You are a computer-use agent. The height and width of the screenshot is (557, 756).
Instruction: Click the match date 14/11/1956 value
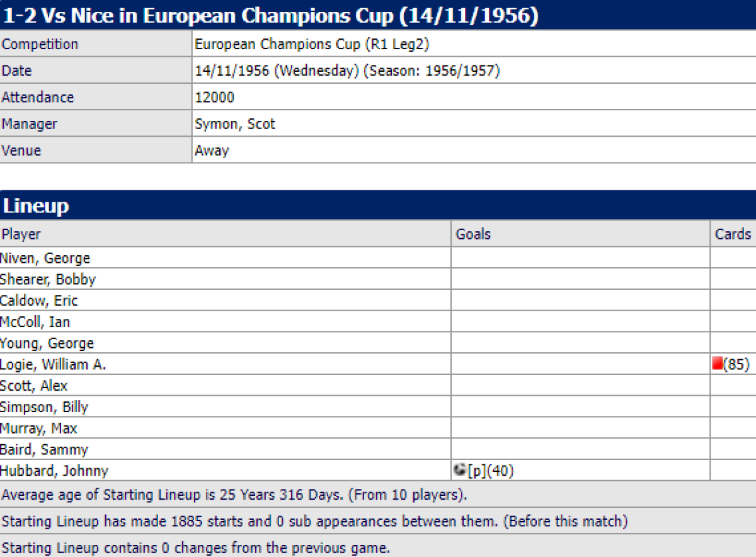tap(233, 71)
